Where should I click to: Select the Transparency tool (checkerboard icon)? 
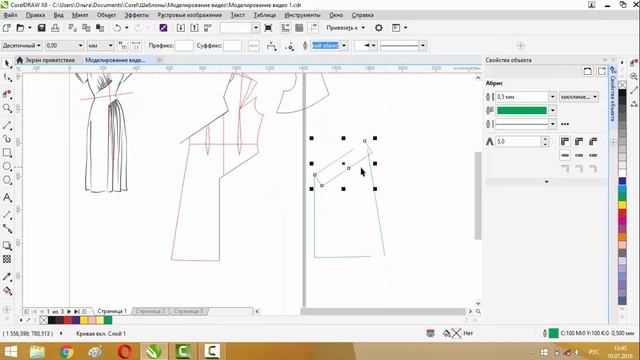pos(7,259)
